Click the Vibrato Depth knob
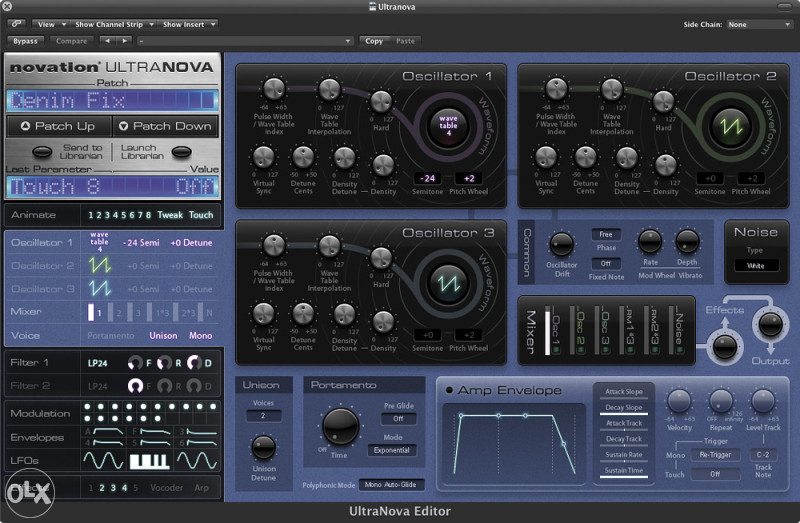 click(x=687, y=241)
